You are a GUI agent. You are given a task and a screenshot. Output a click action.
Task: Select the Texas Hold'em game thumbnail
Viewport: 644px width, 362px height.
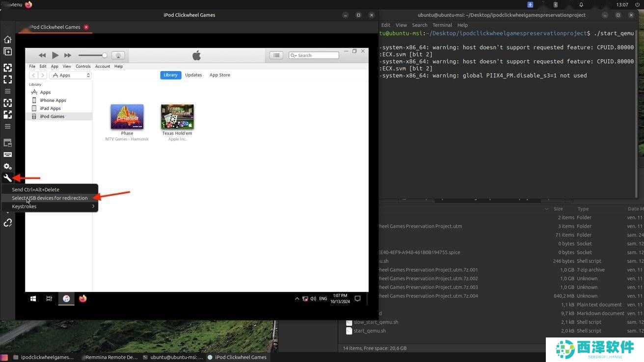[177, 117]
